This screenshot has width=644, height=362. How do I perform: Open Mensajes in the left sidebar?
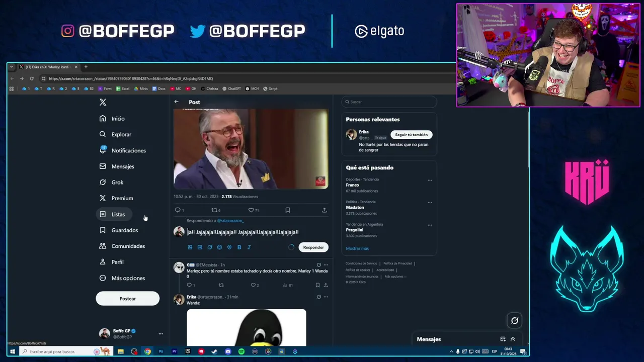point(117,166)
